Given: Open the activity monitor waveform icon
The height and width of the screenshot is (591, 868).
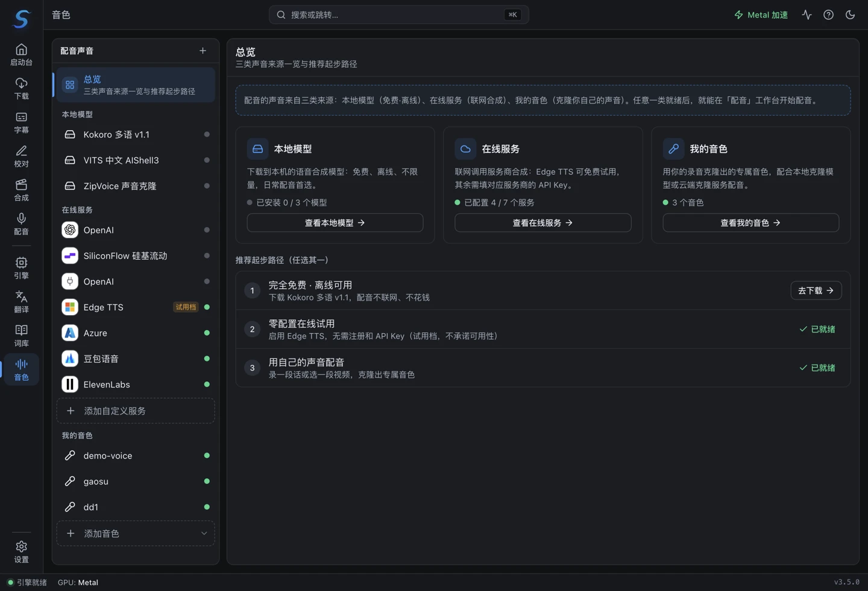Looking at the screenshot, I should click(x=807, y=14).
